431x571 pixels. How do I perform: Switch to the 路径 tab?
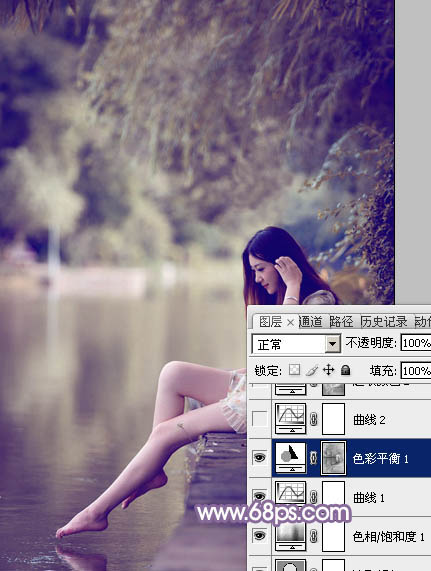tap(341, 322)
